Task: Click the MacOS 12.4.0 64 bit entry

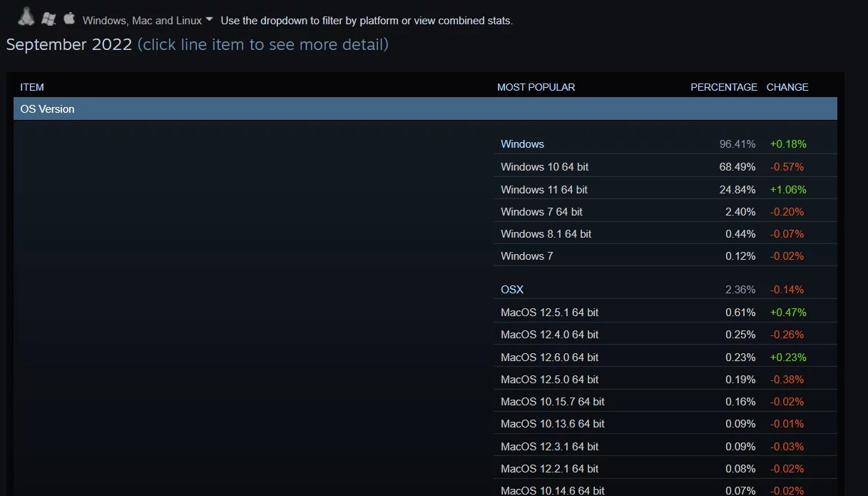Action: [x=549, y=335]
